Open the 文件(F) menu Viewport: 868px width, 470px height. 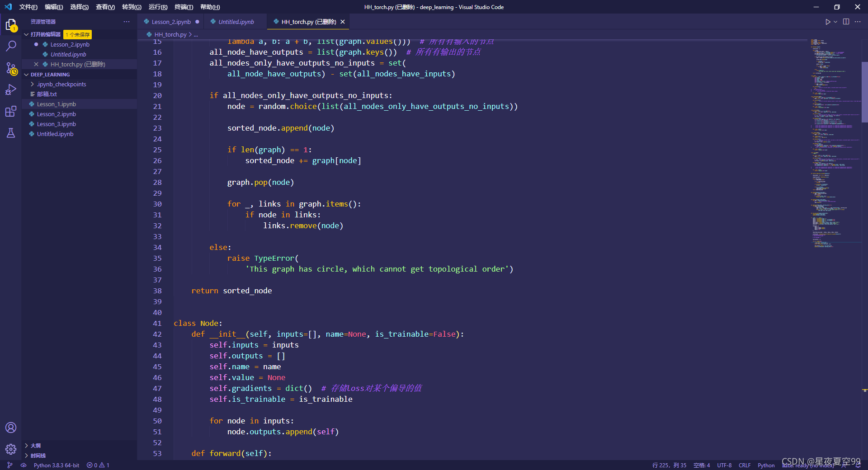[x=28, y=7]
